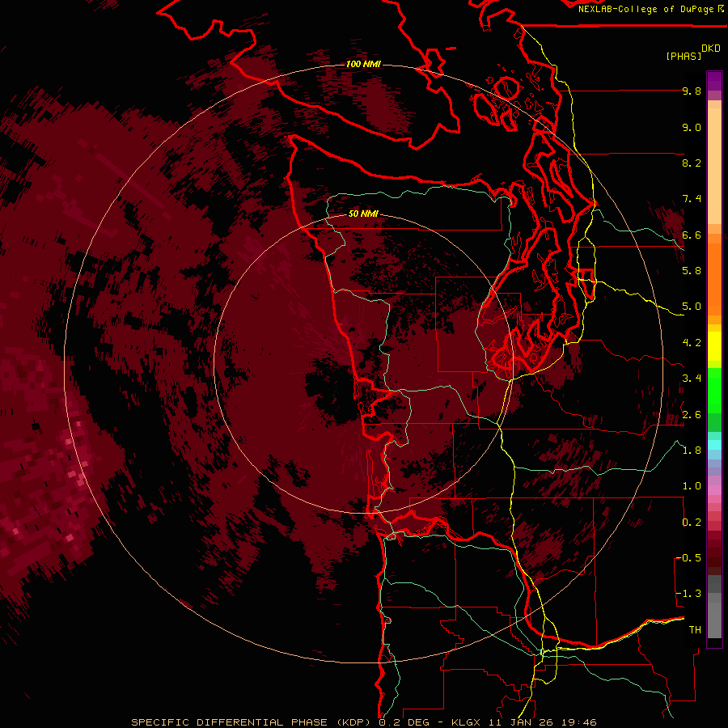
Task: Click the 3.4 value on the color scale
Action: tap(692, 379)
